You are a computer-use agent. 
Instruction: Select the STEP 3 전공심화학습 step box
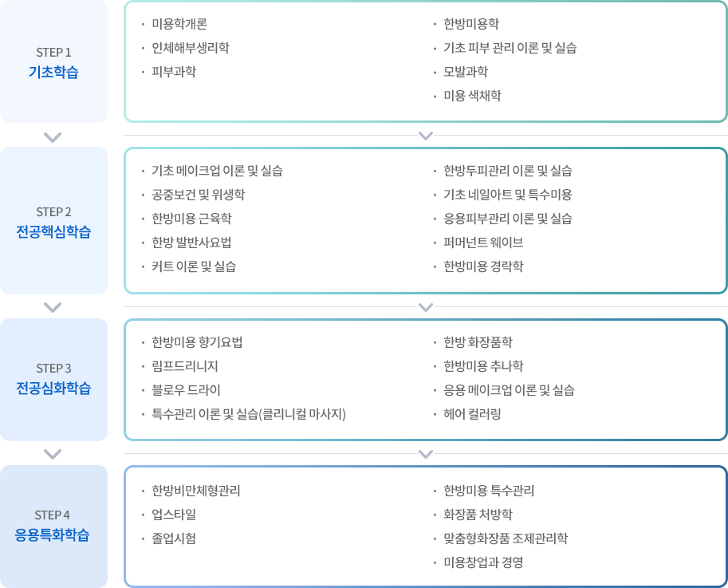(54, 380)
